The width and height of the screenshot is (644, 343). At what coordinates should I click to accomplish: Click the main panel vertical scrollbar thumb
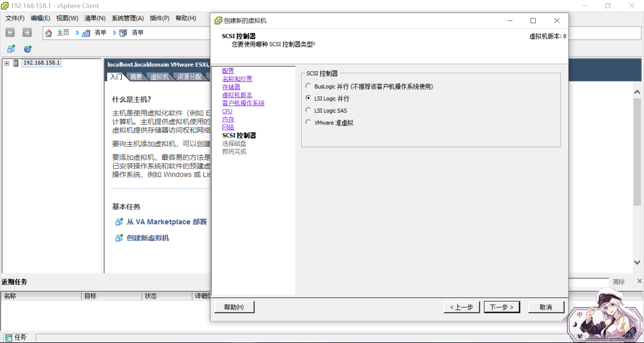point(637,152)
